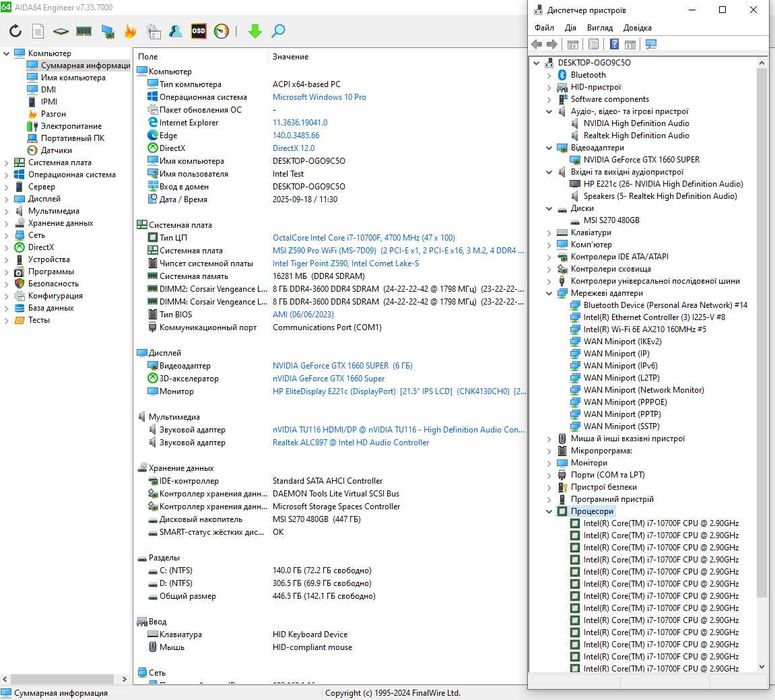Open the OSD panel toolbar icon
The width and height of the screenshot is (775, 700).
point(199,31)
